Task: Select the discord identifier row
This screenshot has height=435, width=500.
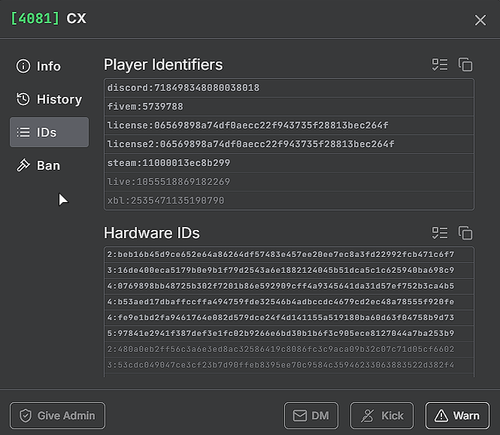Action: pos(289,88)
